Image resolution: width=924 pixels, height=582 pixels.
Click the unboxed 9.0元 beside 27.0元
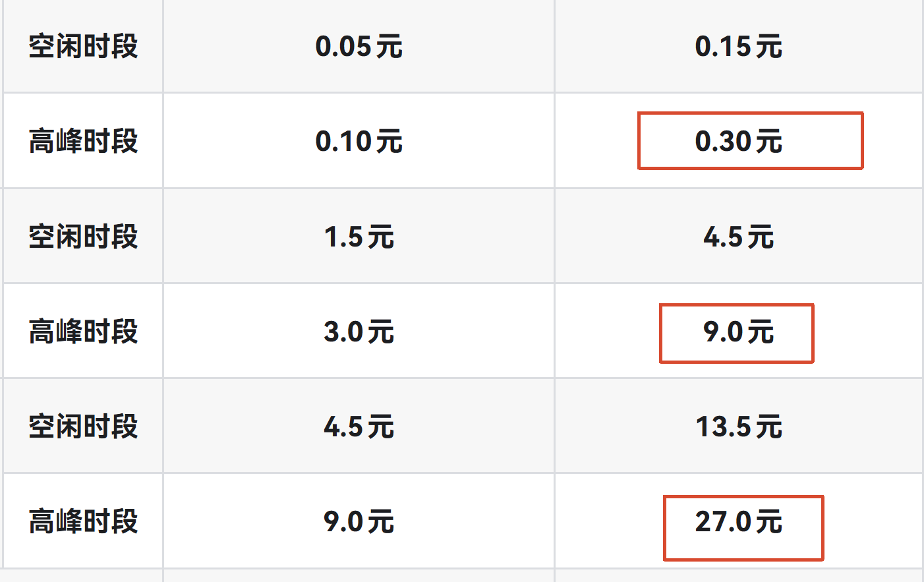(x=359, y=521)
